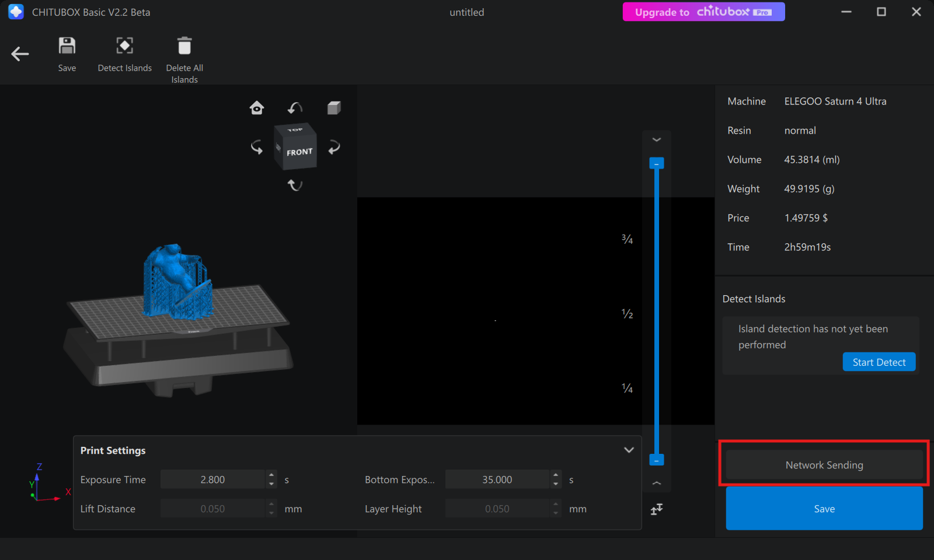Rotate view left with curved arrow

(x=257, y=147)
